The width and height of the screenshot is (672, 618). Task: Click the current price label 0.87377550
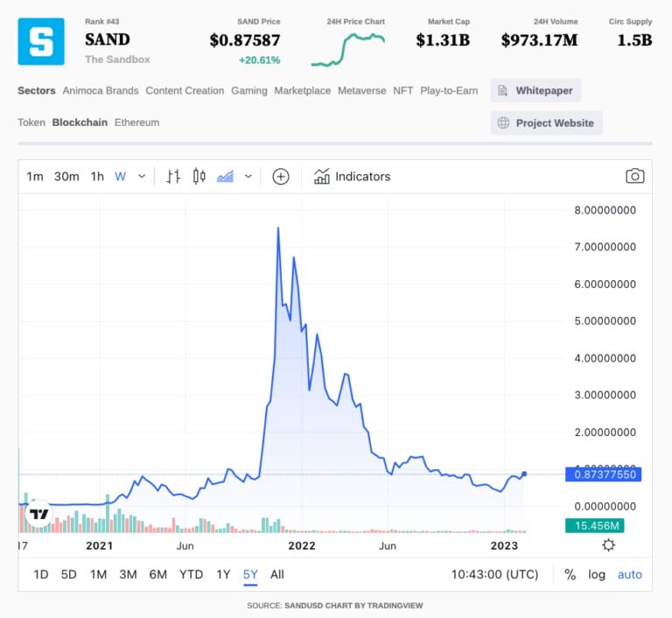604,474
